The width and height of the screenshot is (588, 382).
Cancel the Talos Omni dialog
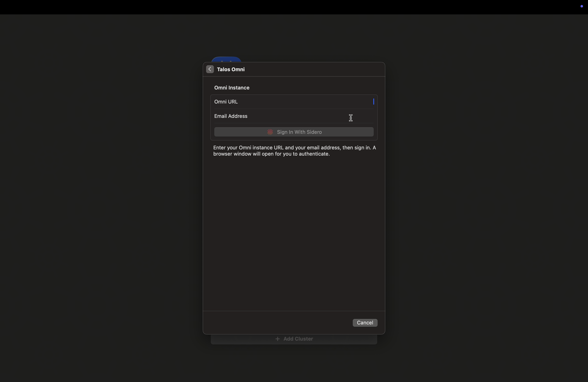click(x=365, y=323)
